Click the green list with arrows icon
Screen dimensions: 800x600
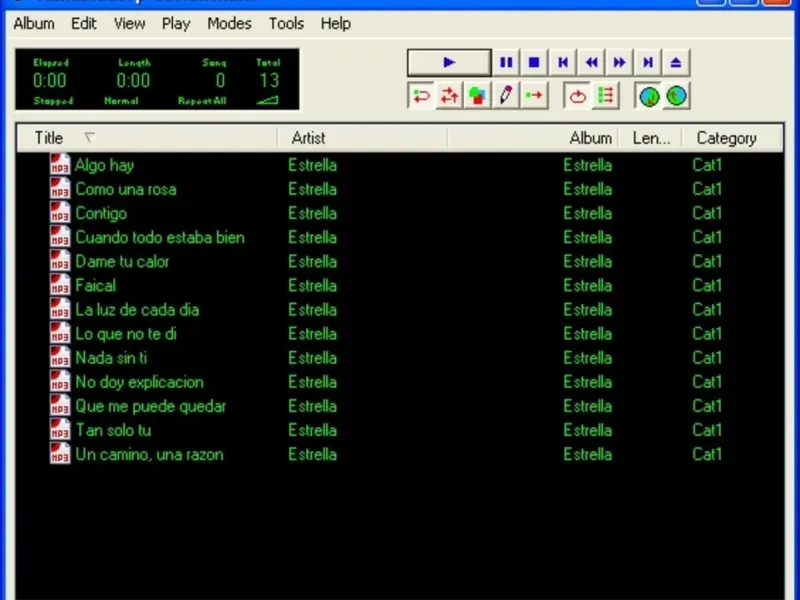606,95
